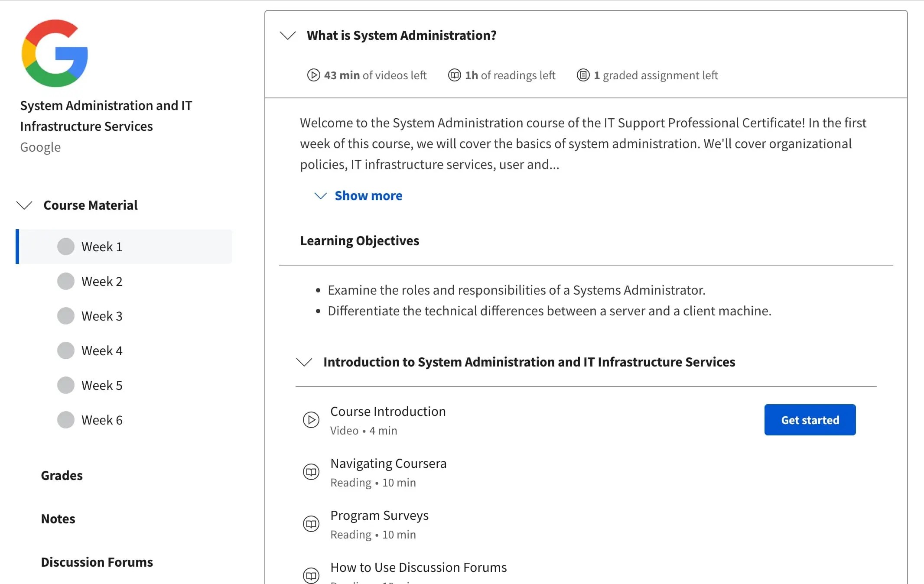The image size is (924, 584).
Task: Click the readings icon next to 1h of readings left
Action: pos(454,75)
